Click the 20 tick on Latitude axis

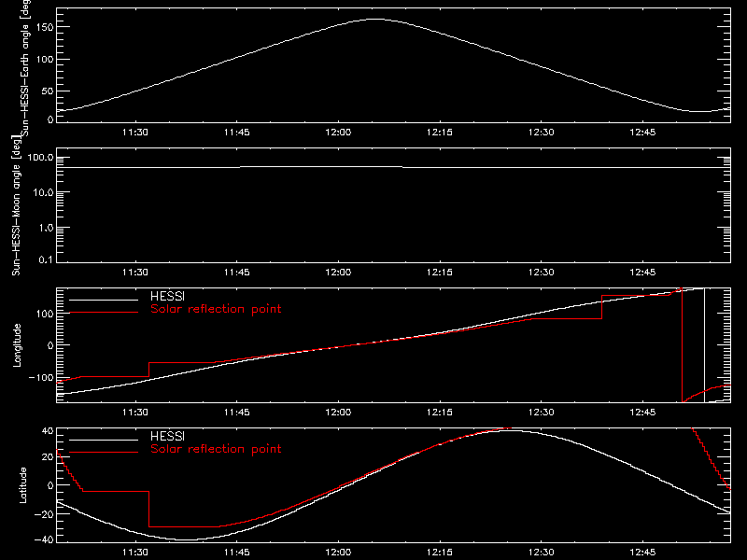[x=49, y=457]
